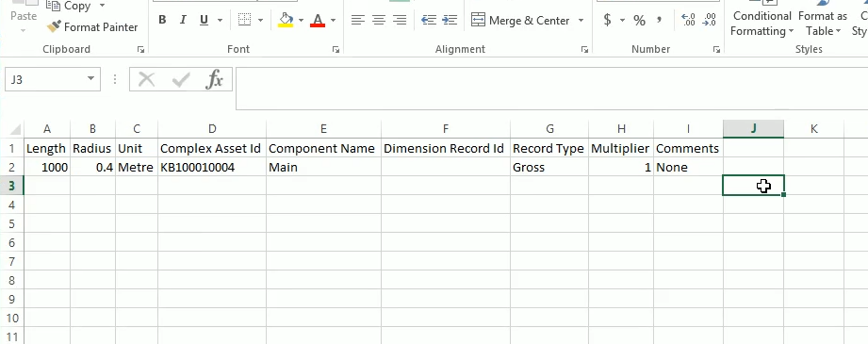Select cell containing KB100010004
The image size is (868, 344).
(x=212, y=168)
